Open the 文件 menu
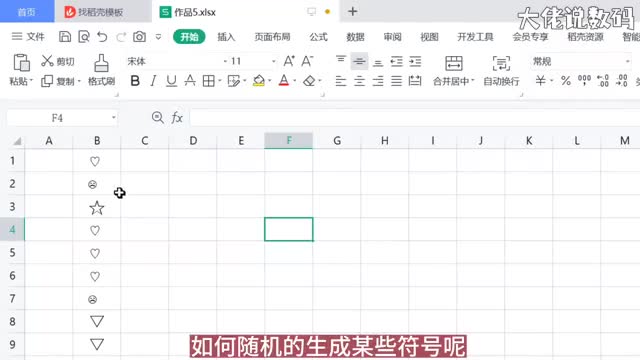 (28, 37)
